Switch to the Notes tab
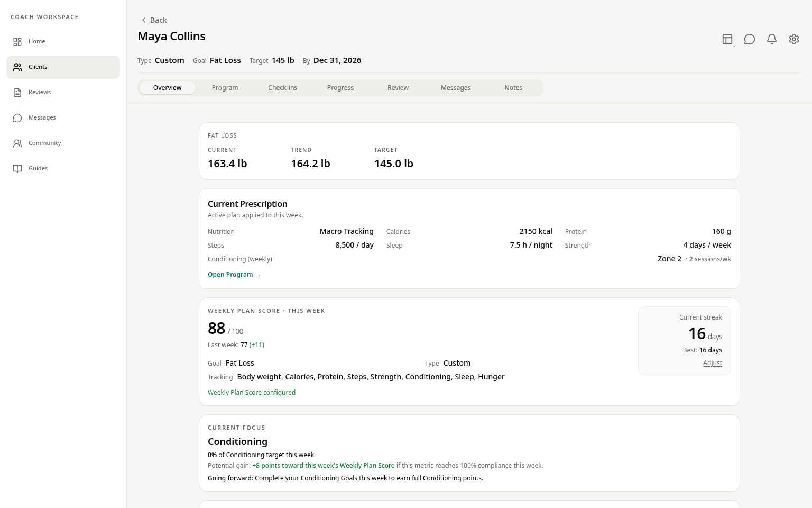Screen dimensions: 812x508 pyautogui.click(x=513, y=88)
